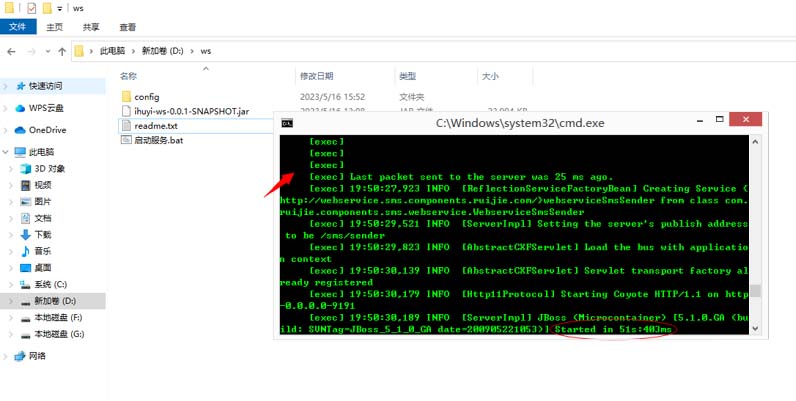Open the recent locations dropdown arrow
The image size is (796, 401).
(x=47, y=50)
